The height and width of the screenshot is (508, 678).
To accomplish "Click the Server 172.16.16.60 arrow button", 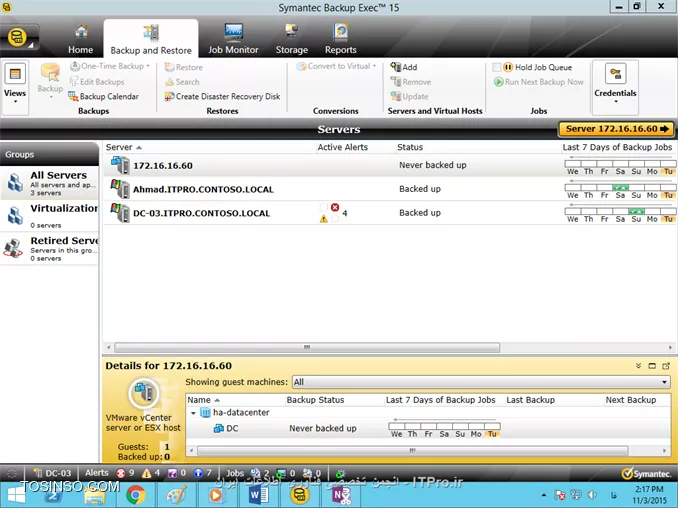I will click(x=617, y=129).
